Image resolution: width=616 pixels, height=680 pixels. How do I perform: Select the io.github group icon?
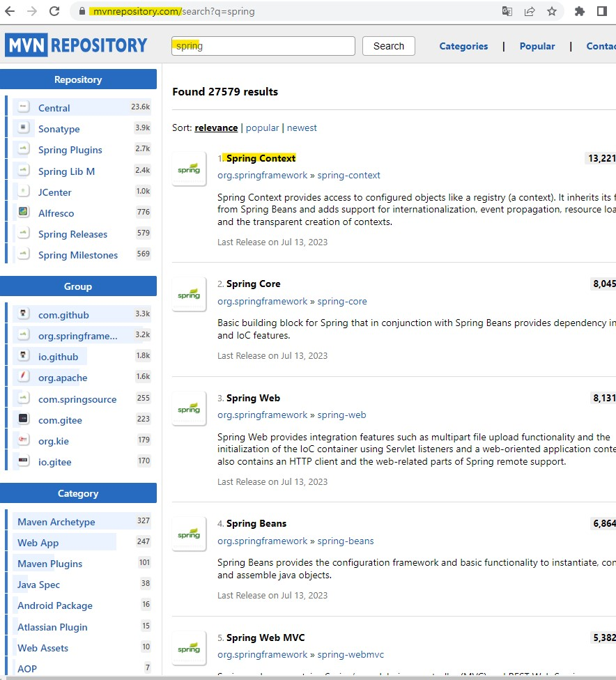coord(24,355)
